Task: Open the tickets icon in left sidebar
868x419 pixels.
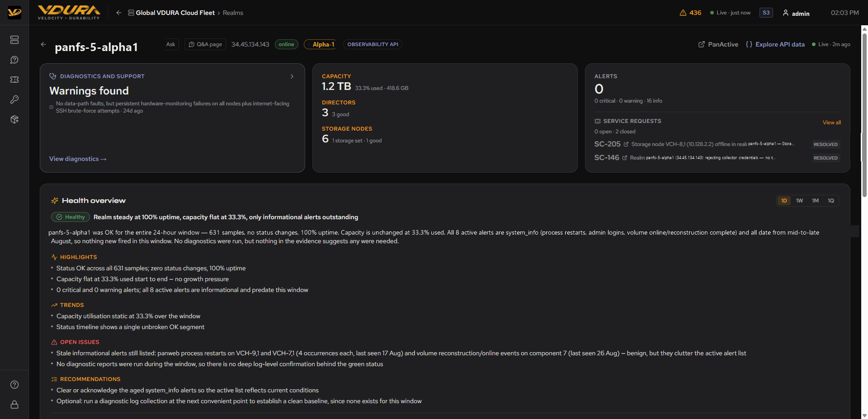Action: (14, 80)
